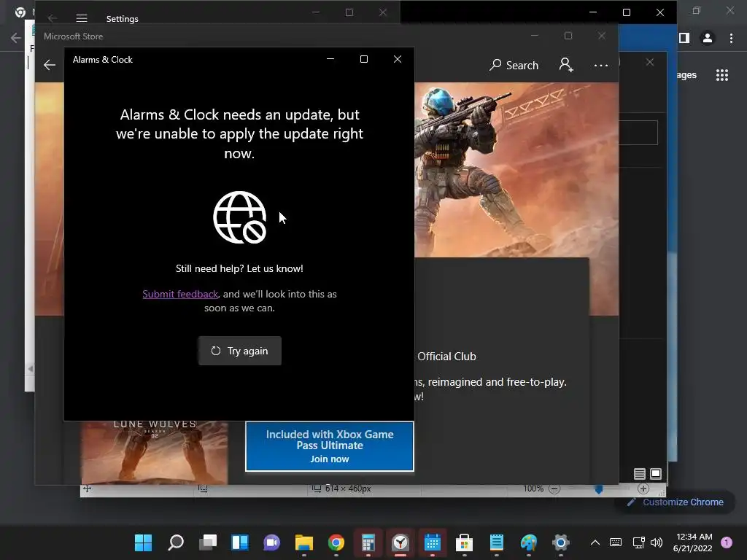
Task: Click the touch keyboard tray icon
Action: [x=616, y=542]
